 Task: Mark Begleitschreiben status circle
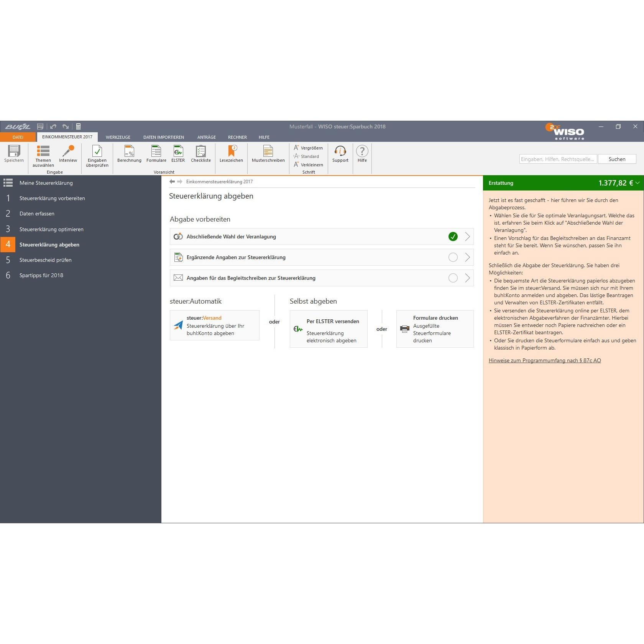point(453,278)
